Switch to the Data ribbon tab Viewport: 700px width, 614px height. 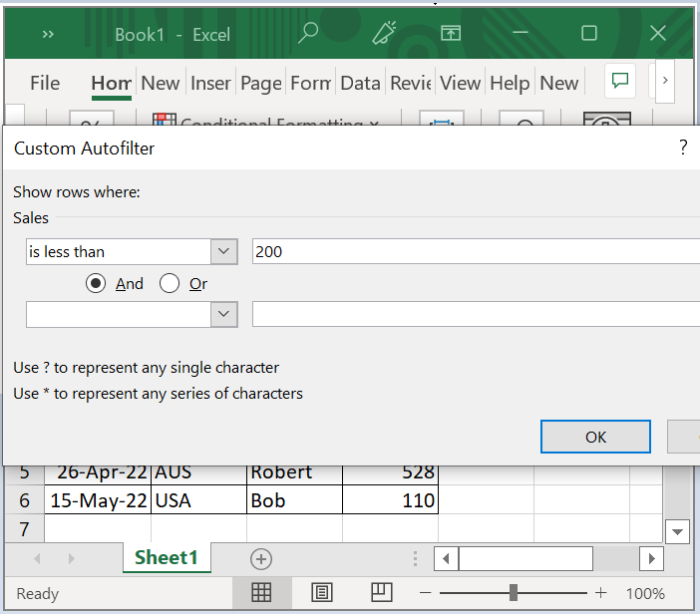click(x=360, y=83)
